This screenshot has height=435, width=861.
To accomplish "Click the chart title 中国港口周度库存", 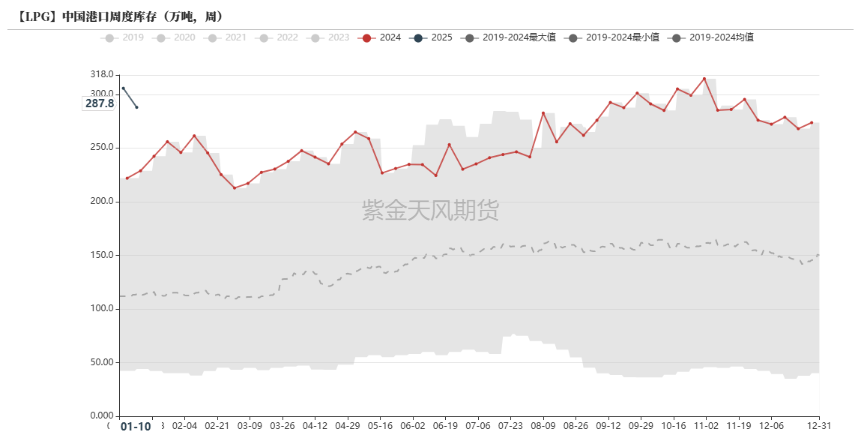I will coord(118,17).
